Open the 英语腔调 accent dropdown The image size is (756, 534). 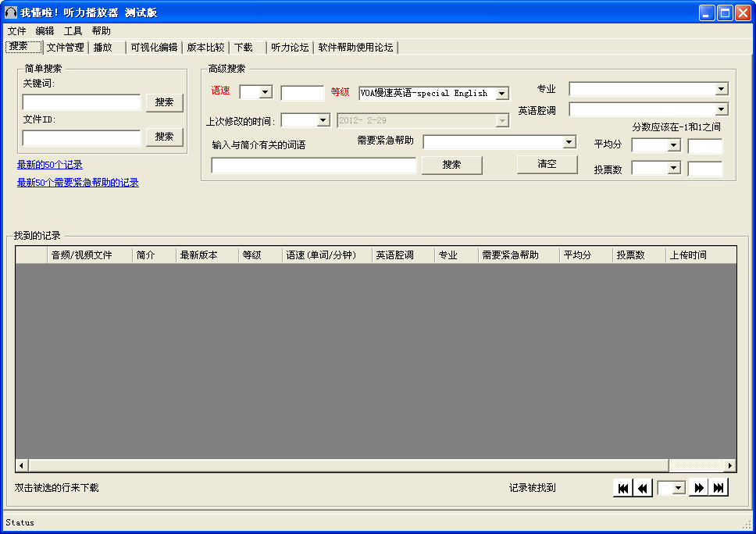pyautogui.click(x=722, y=109)
